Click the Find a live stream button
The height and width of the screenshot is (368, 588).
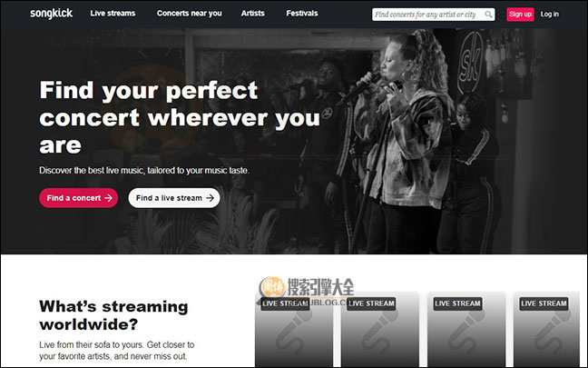pos(174,198)
